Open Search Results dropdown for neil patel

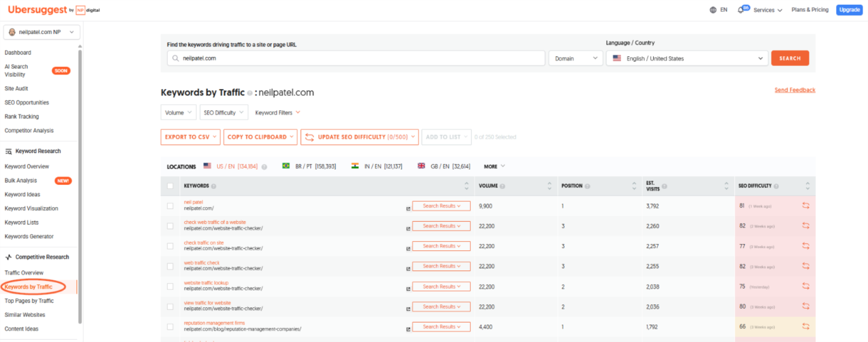pyautogui.click(x=442, y=206)
